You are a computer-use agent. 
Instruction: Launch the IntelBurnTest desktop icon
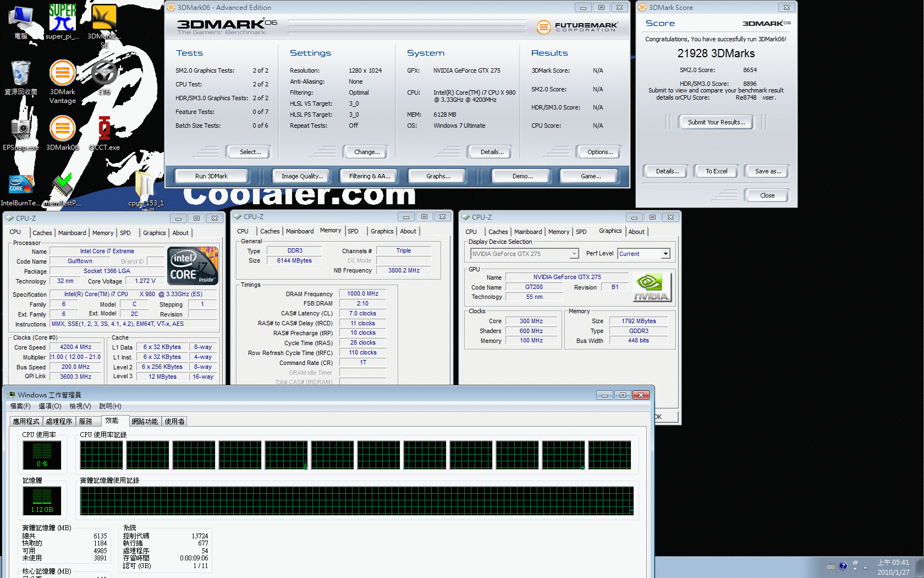tap(21, 190)
